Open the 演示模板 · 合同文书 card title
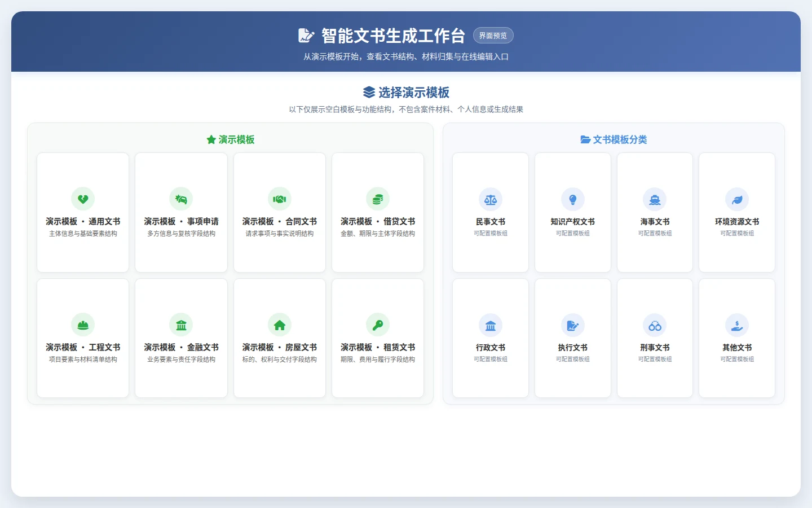Image resolution: width=812 pixels, height=508 pixels. point(280,221)
